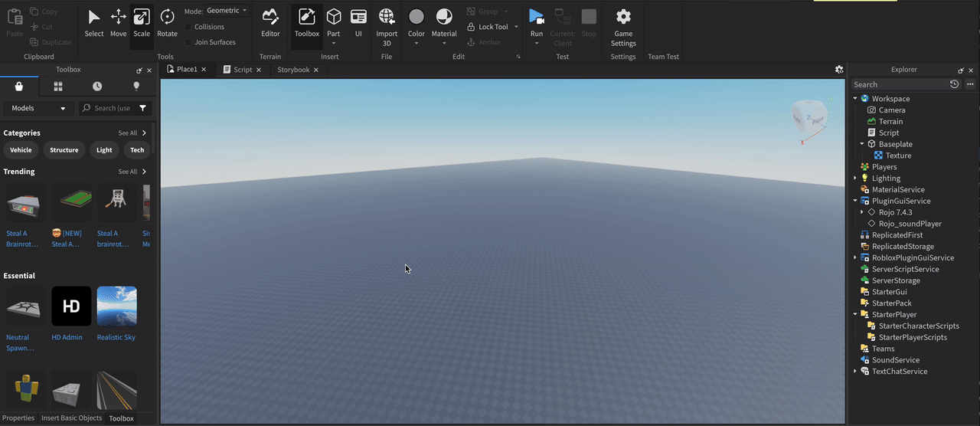Viewport: 980px width, 426px height.
Task: Enable the Join Surfaces checkbox
Action: (x=188, y=42)
